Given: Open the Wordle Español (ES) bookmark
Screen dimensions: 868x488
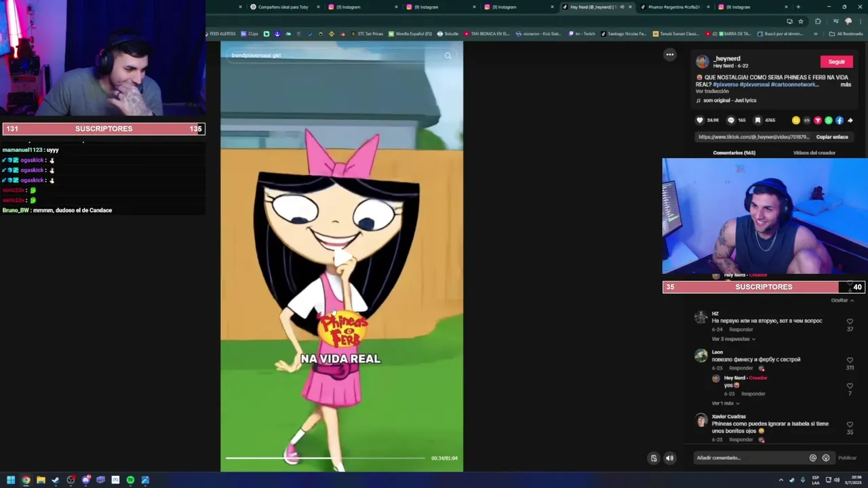Looking at the screenshot, I should pyautogui.click(x=410, y=34).
